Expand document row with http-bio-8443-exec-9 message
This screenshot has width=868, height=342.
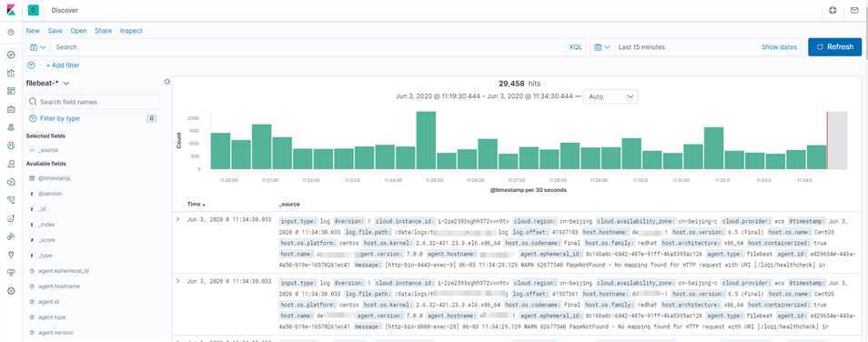[x=177, y=220]
